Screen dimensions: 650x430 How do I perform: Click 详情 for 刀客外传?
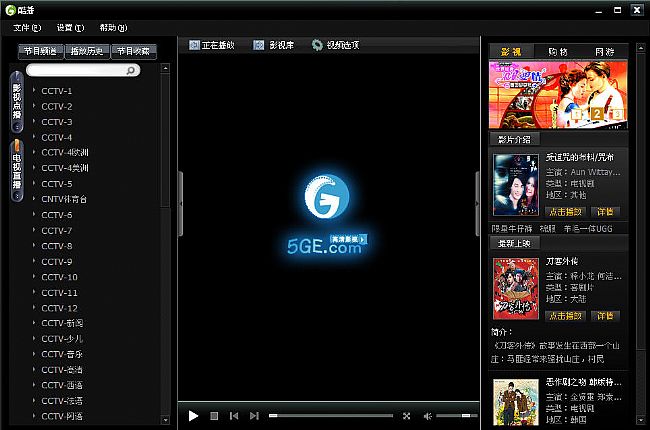point(605,316)
